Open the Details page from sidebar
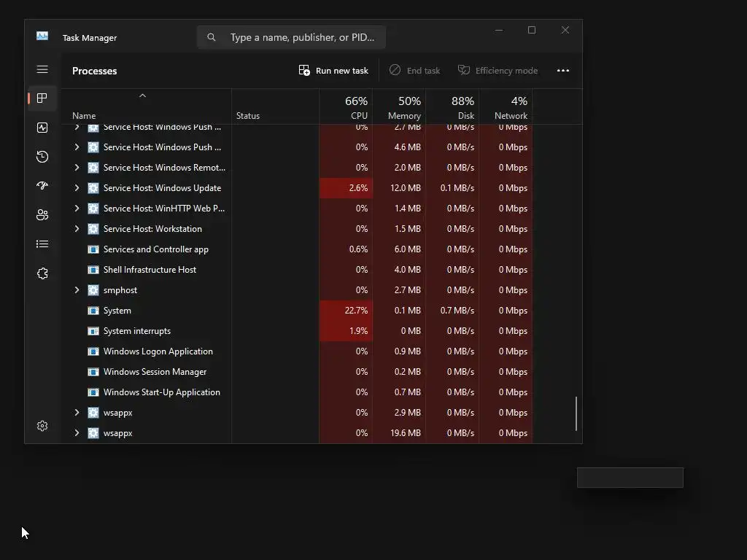747x560 pixels. coord(42,244)
